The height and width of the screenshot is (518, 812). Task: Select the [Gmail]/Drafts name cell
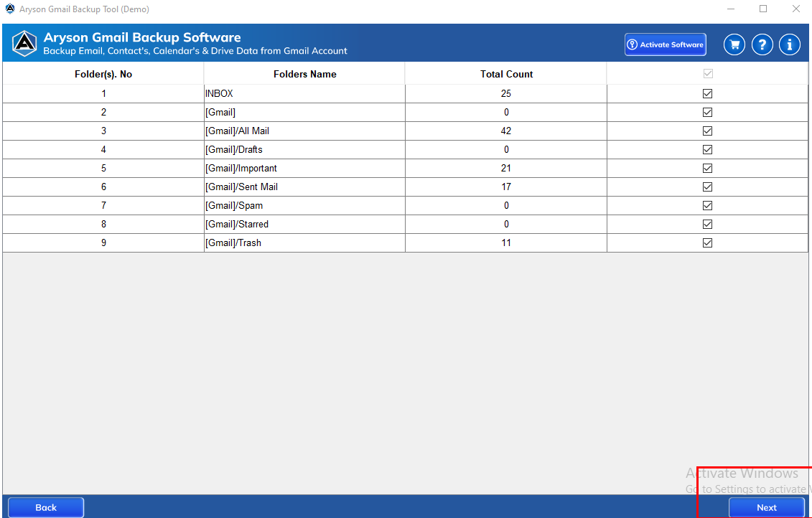pos(304,149)
